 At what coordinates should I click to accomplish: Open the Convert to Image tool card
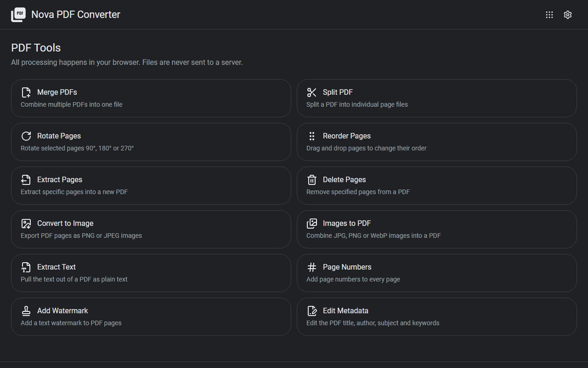[151, 229]
